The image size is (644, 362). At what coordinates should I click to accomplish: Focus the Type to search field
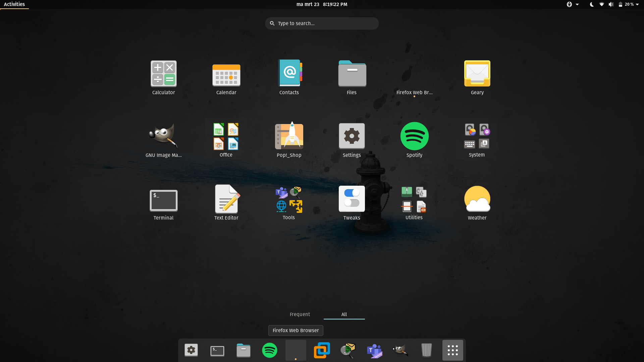coord(322,23)
